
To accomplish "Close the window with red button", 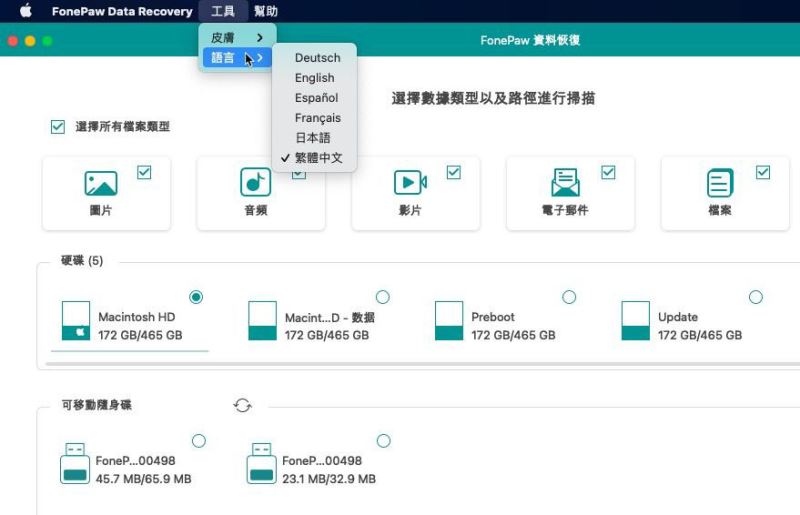I will [13, 41].
